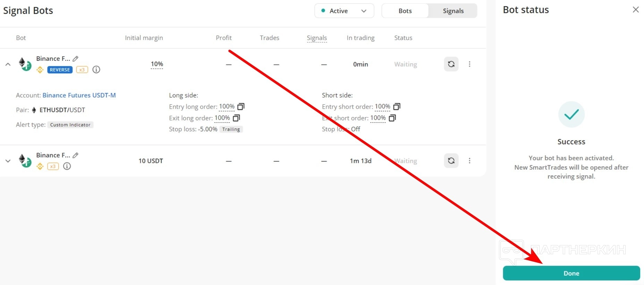This screenshot has height=285, width=644.
Task: Refresh the bot in the 0min row
Action: pos(451,64)
